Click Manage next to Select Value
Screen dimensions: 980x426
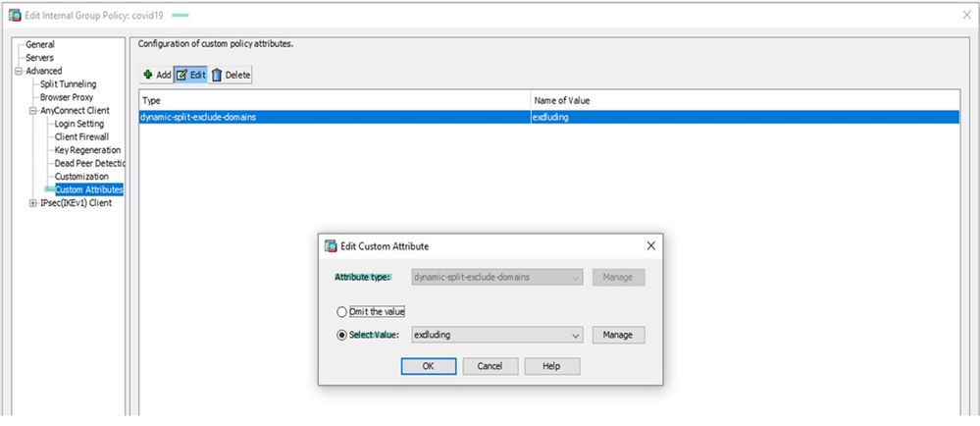pyautogui.click(x=618, y=335)
